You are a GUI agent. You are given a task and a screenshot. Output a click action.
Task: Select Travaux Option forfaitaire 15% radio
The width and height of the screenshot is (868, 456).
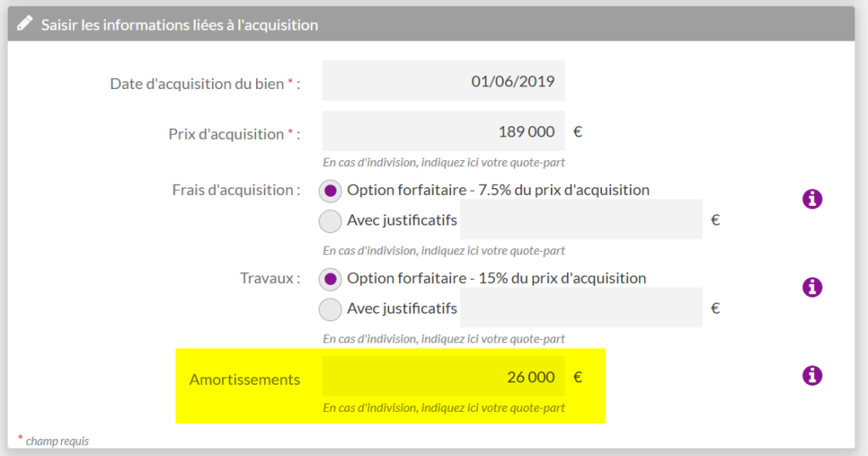coord(330,279)
